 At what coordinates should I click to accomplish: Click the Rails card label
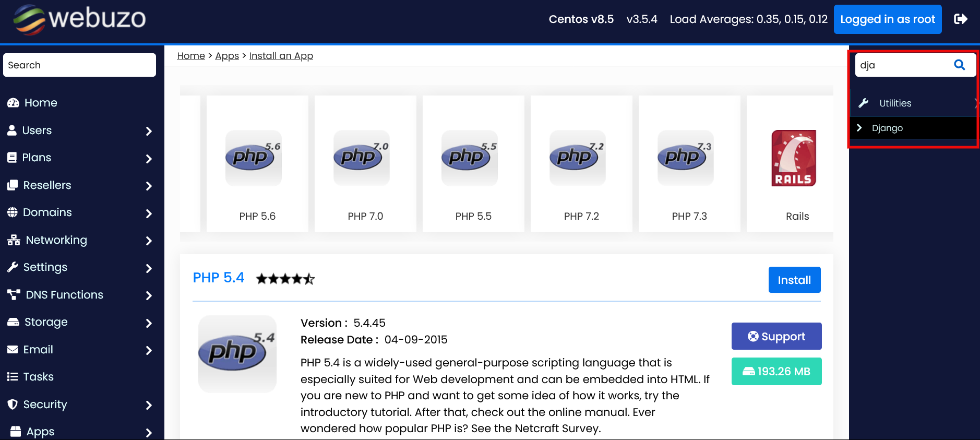click(x=797, y=216)
